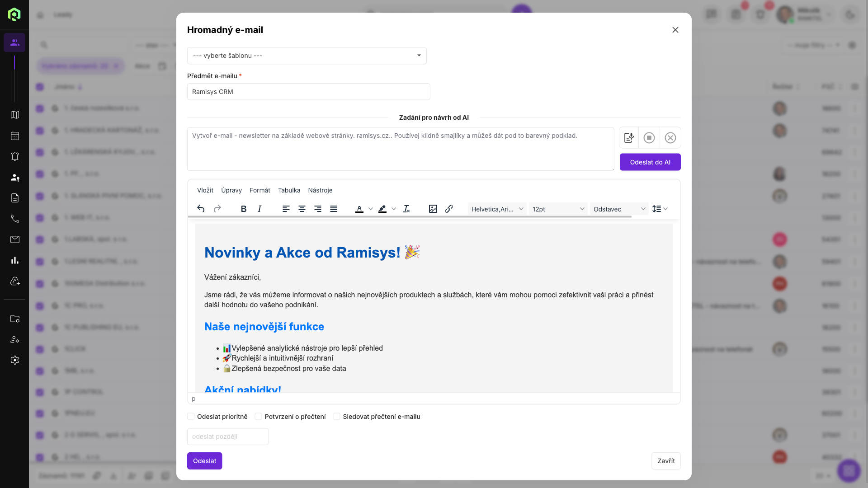The image size is (868, 488).
Task: Open the map icon in left sidebar
Action: point(15,115)
